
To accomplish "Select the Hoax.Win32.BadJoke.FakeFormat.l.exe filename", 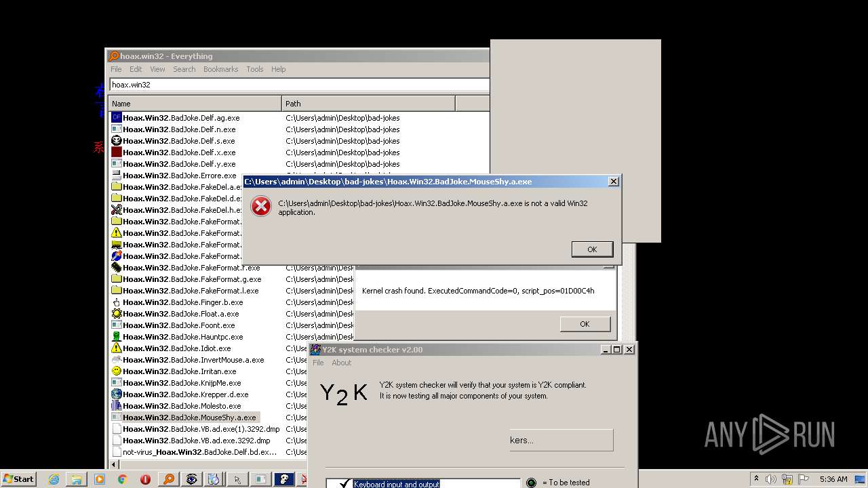I will tap(191, 291).
